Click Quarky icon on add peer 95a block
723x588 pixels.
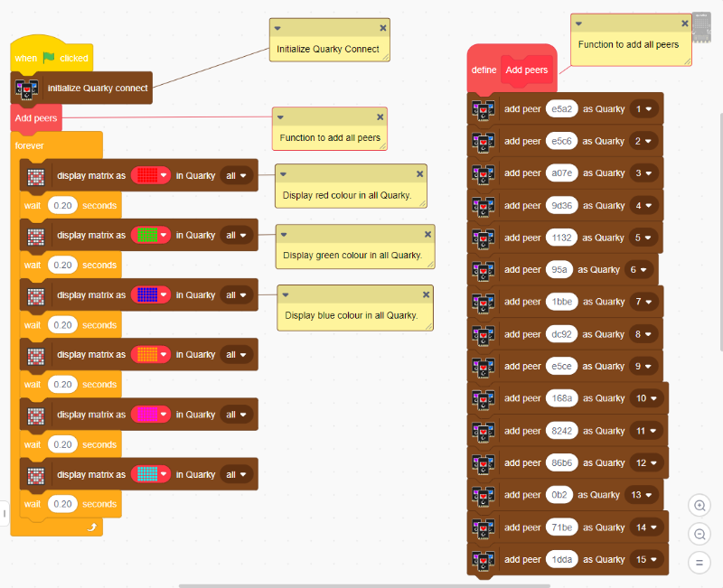(484, 270)
